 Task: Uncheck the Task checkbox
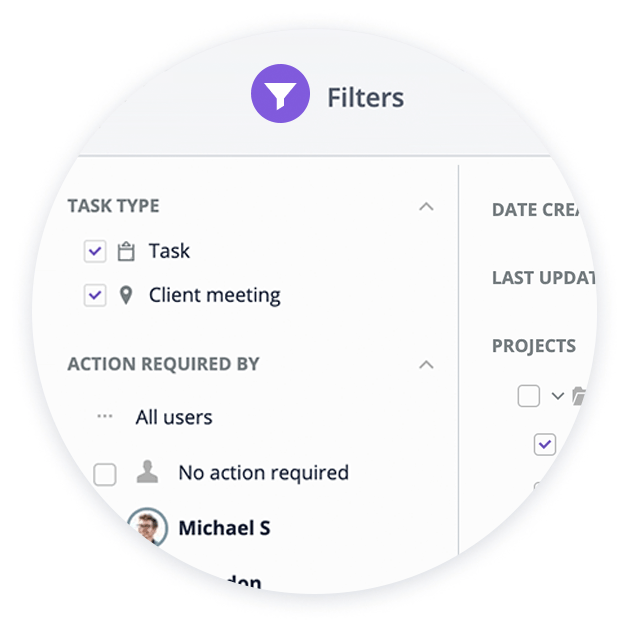coord(95,251)
